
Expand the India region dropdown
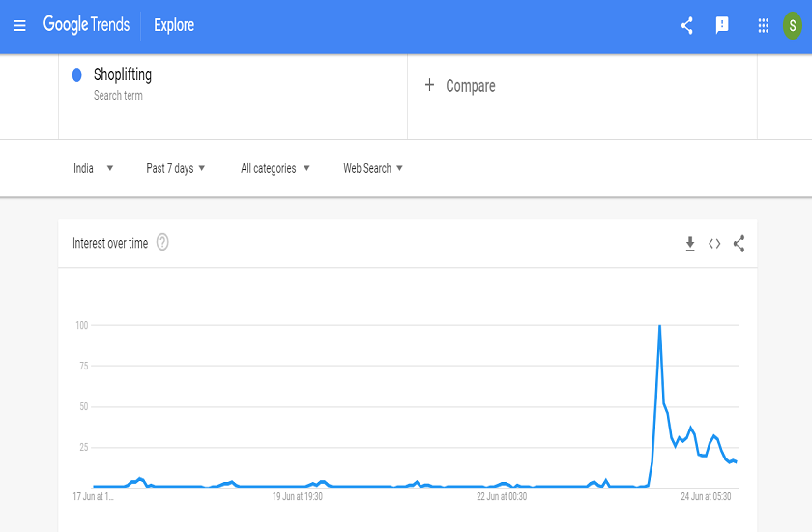point(93,168)
